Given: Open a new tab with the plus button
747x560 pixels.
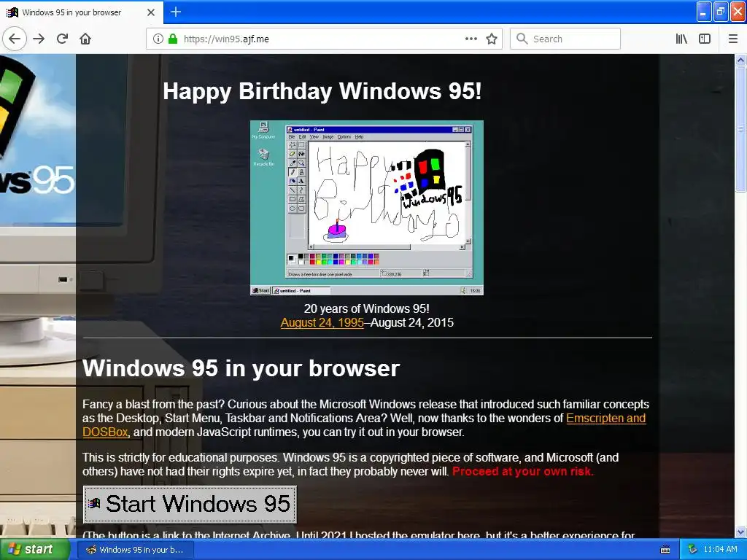Looking at the screenshot, I should [176, 12].
